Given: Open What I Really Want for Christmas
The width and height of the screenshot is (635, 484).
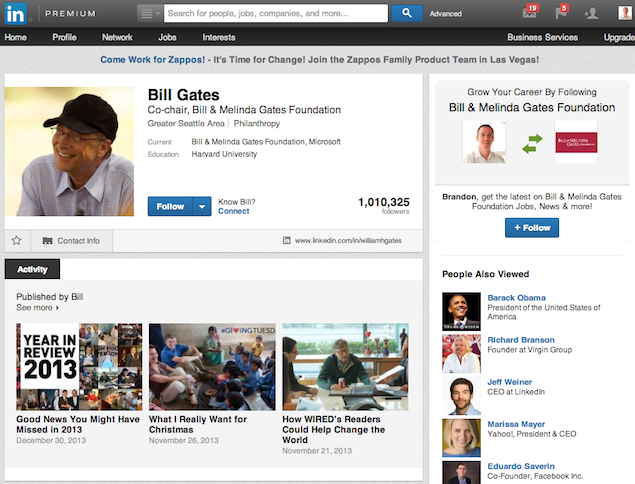Looking at the screenshot, I should point(198,424).
